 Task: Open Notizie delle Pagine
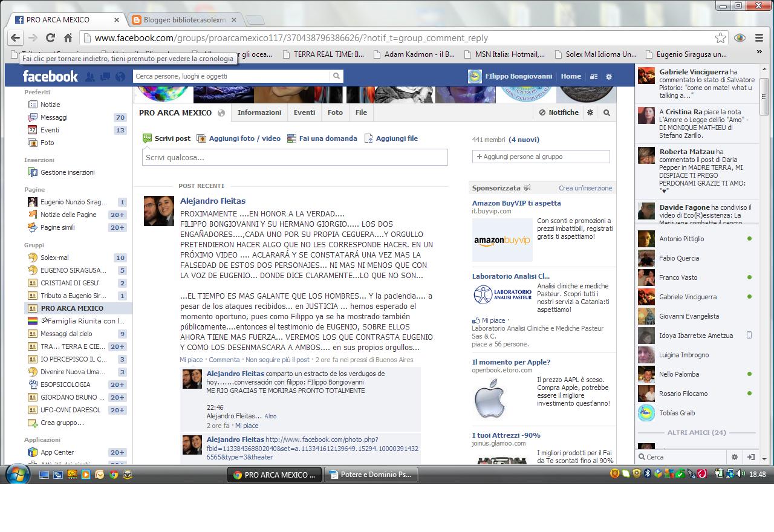[x=68, y=215]
